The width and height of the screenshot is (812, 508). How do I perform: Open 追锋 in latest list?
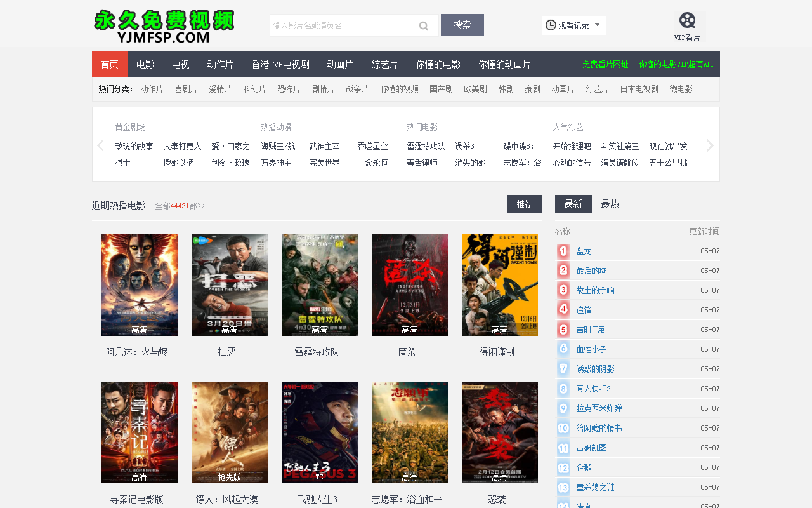coord(584,311)
